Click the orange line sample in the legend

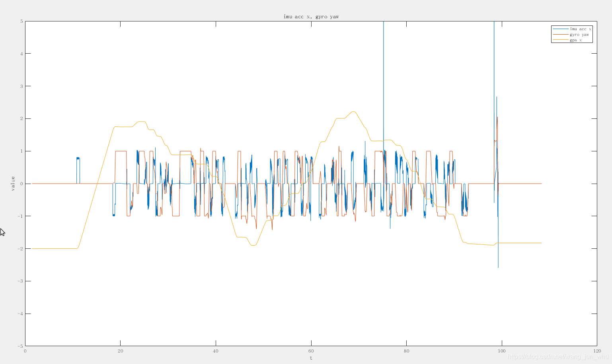coord(561,35)
